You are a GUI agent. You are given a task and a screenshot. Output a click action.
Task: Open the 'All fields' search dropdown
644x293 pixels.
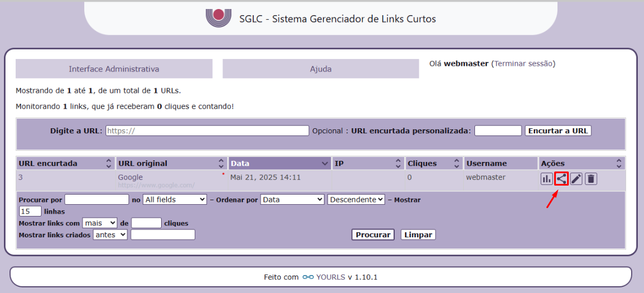[x=175, y=200]
